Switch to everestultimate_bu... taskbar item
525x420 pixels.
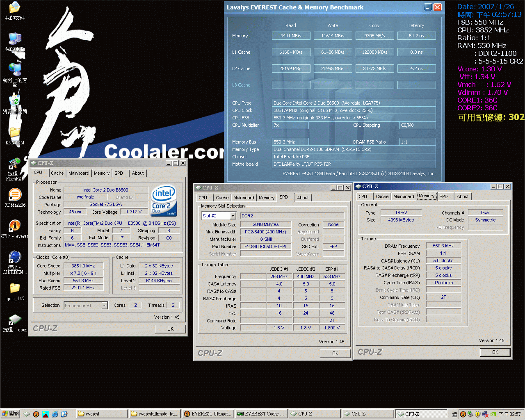tap(155, 414)
